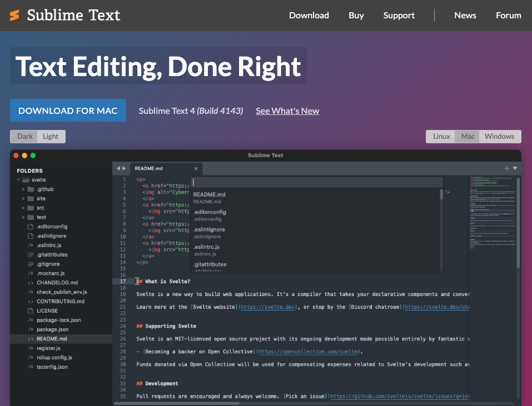Switch screenshot theme to Light
The image size is (532, 406).
pyautogui.click(x=51, y=137)
